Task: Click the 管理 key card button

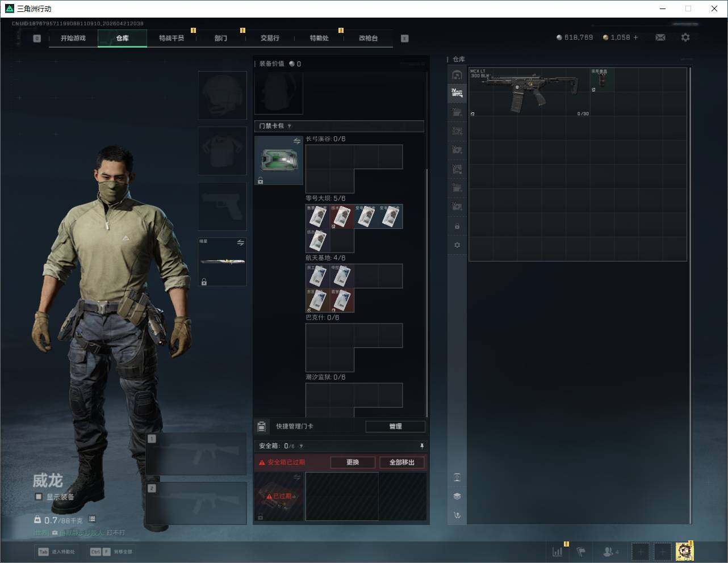Action: 395,426
